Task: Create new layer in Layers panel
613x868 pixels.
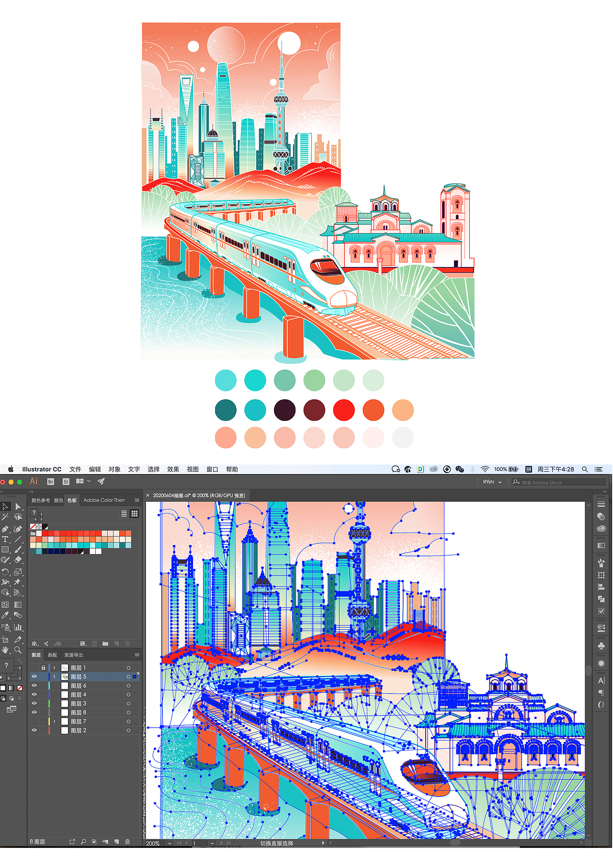Action: click(116, 841)
